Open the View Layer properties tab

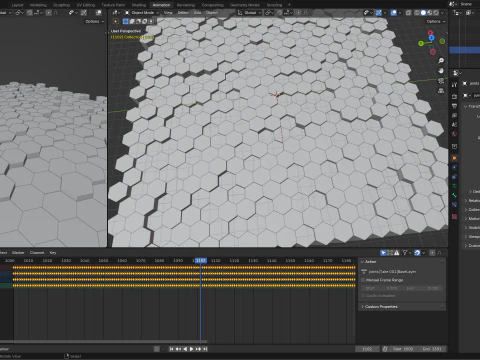(x=454, y=115)
